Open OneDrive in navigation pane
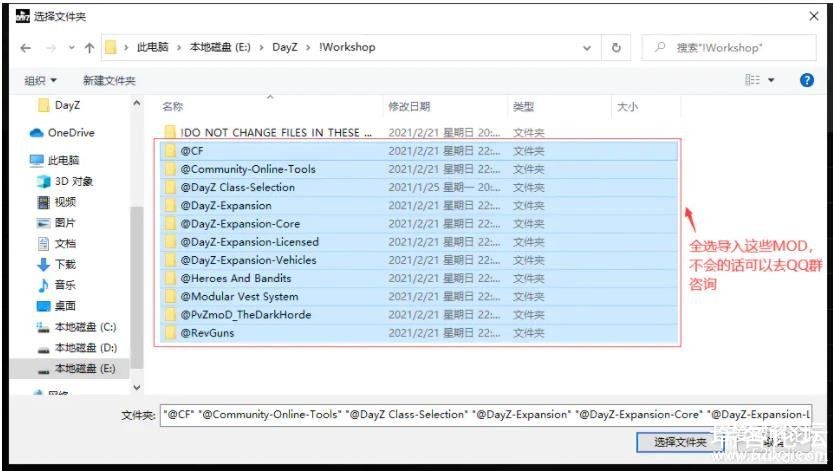The image size is (833, 471). pos(63,133)
